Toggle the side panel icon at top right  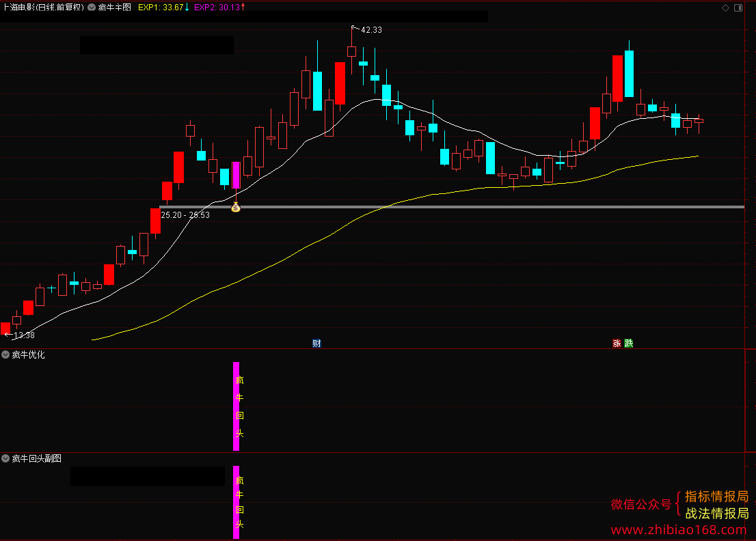(x=738, y=8)
